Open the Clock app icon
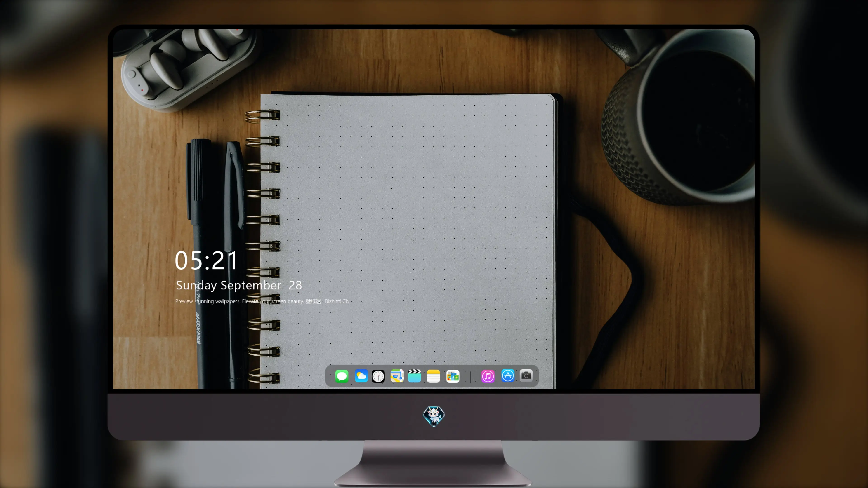868x488 pixels. tap(378, 376)
